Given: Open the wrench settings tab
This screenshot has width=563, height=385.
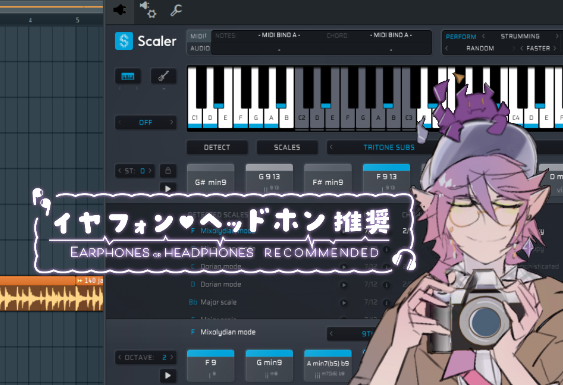Looking at the screenshot, I should 176,10.
